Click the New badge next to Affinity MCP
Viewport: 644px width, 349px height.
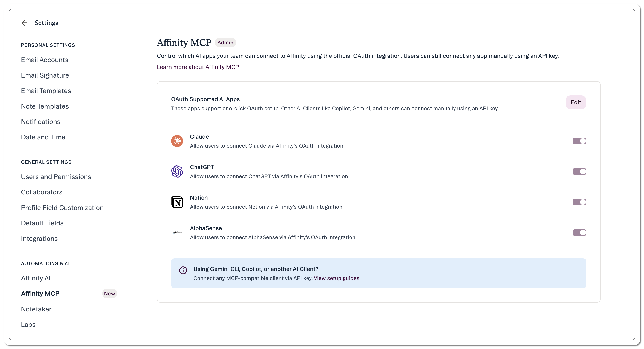point(109,294)
